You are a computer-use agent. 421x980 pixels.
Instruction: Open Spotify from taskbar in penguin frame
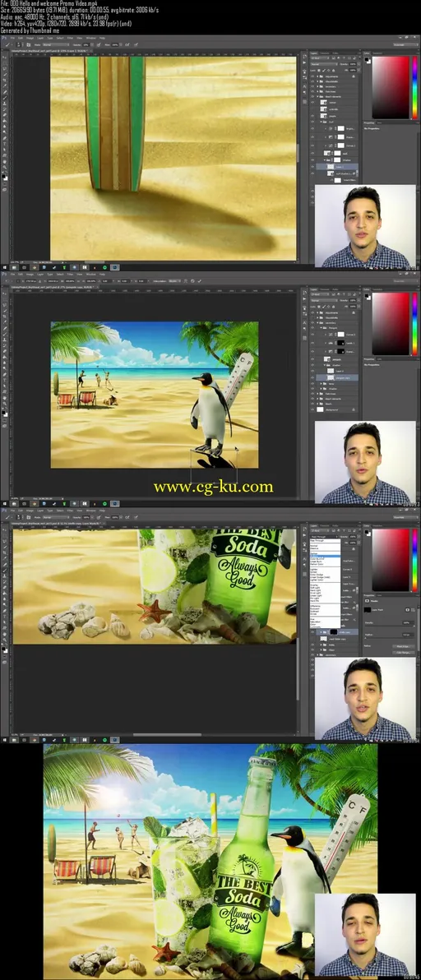105,503
